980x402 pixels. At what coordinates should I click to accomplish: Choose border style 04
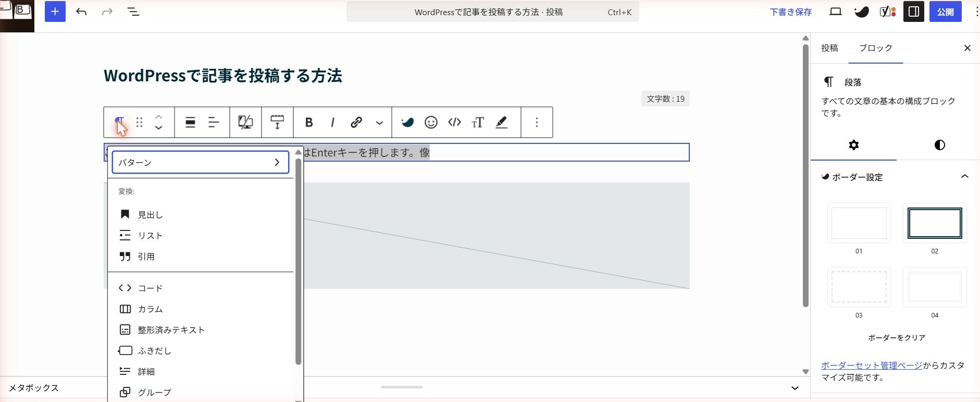(x=935, y=287)
